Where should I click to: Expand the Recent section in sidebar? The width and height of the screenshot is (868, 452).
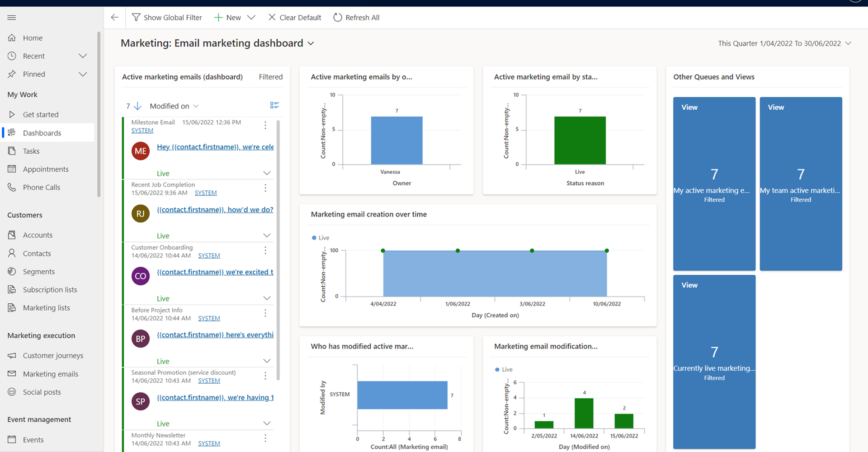click(x=83, y=56)
